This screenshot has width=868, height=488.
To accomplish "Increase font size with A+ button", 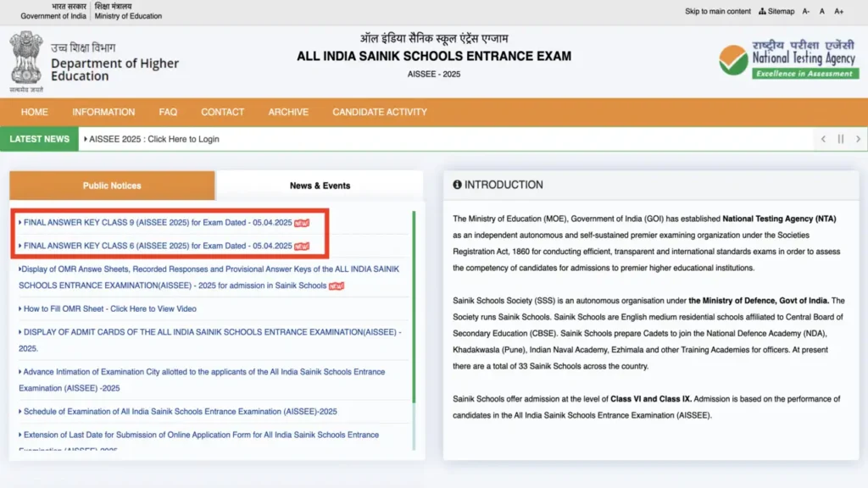I will (x=839, y=11).
